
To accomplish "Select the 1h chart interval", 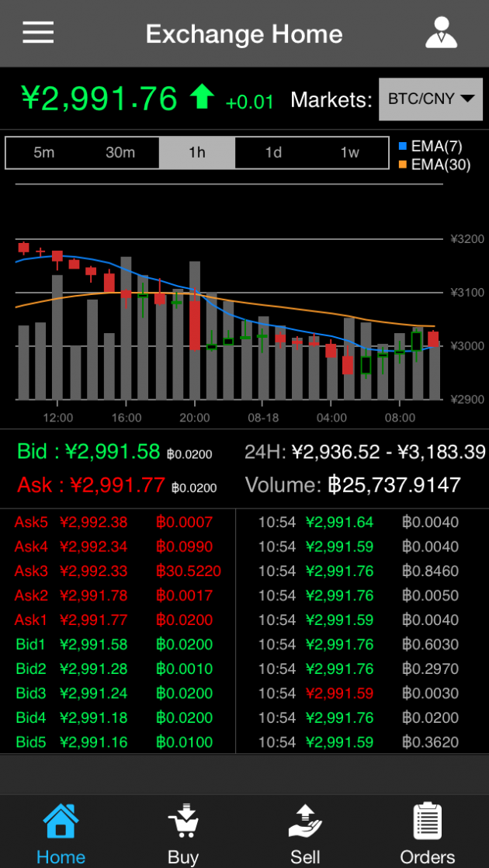I will (197, 153).
